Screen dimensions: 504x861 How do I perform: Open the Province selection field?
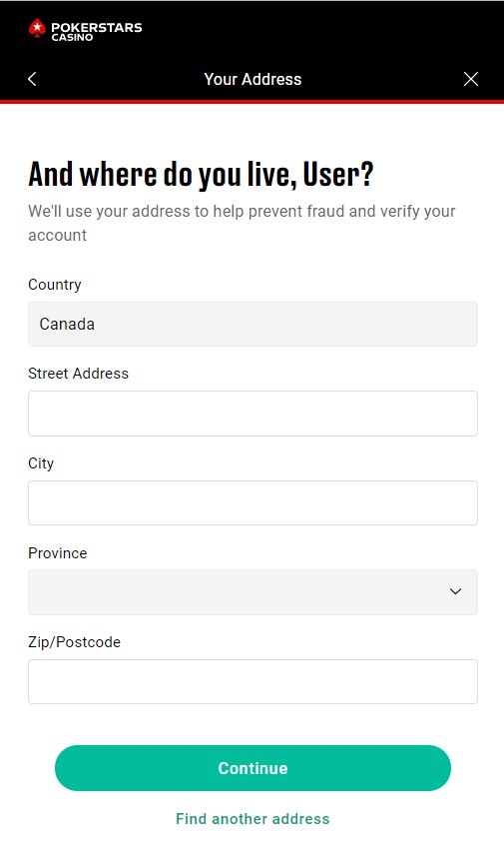pos(252,592)
